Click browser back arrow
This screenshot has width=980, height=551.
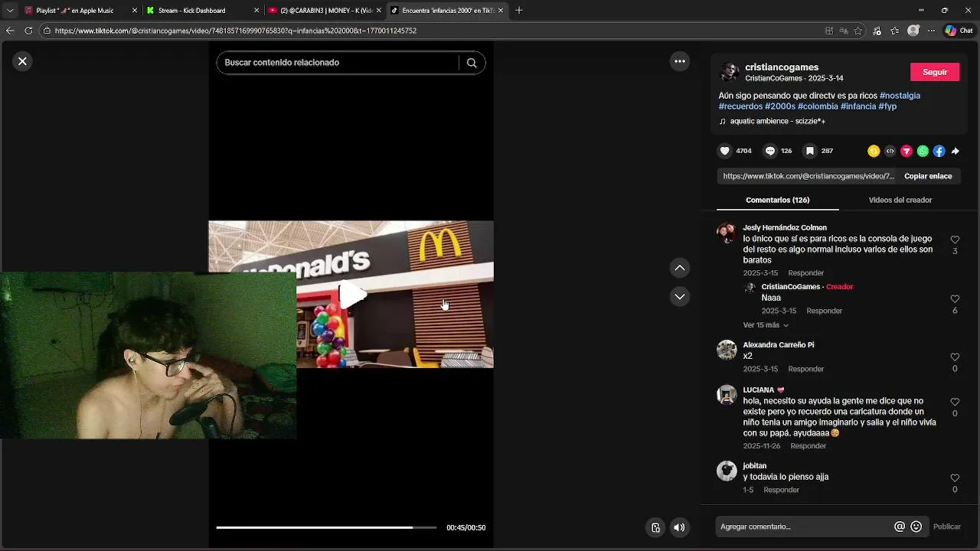(x=10, y=31)
